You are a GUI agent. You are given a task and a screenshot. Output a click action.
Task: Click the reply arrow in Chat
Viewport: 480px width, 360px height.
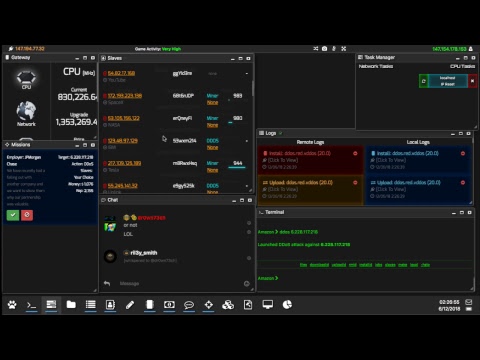coord(107,283)
